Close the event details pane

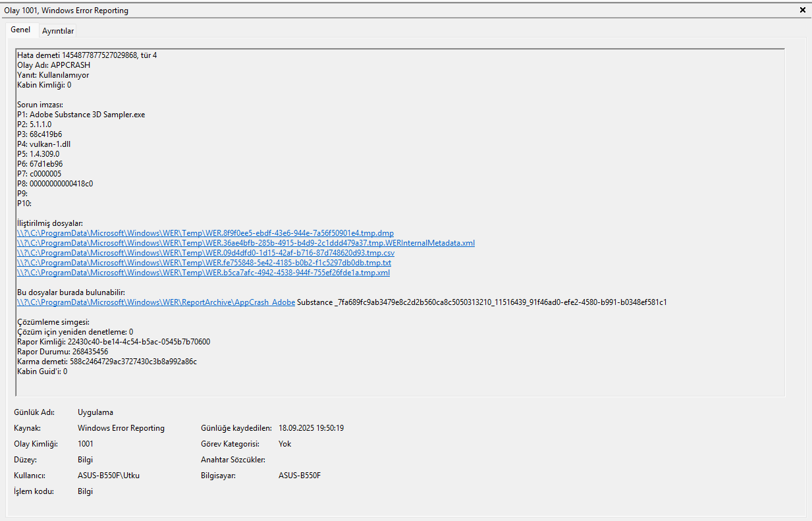(802, 10)
